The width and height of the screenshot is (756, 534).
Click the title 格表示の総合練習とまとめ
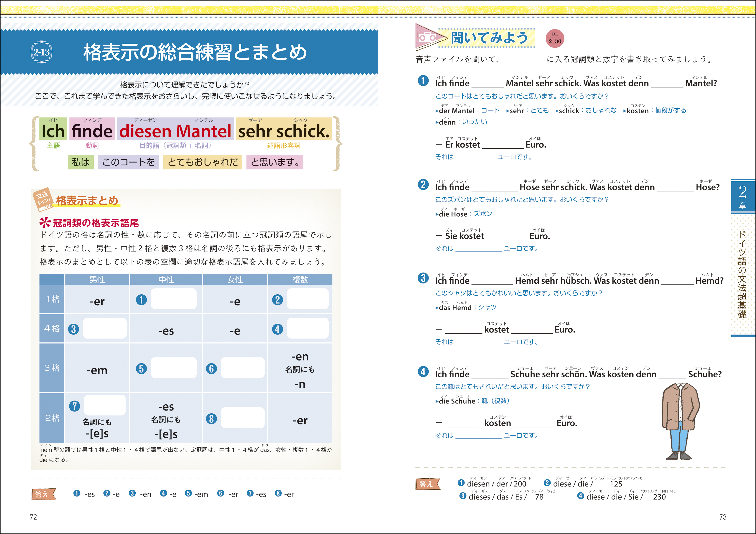pos(195,52)
